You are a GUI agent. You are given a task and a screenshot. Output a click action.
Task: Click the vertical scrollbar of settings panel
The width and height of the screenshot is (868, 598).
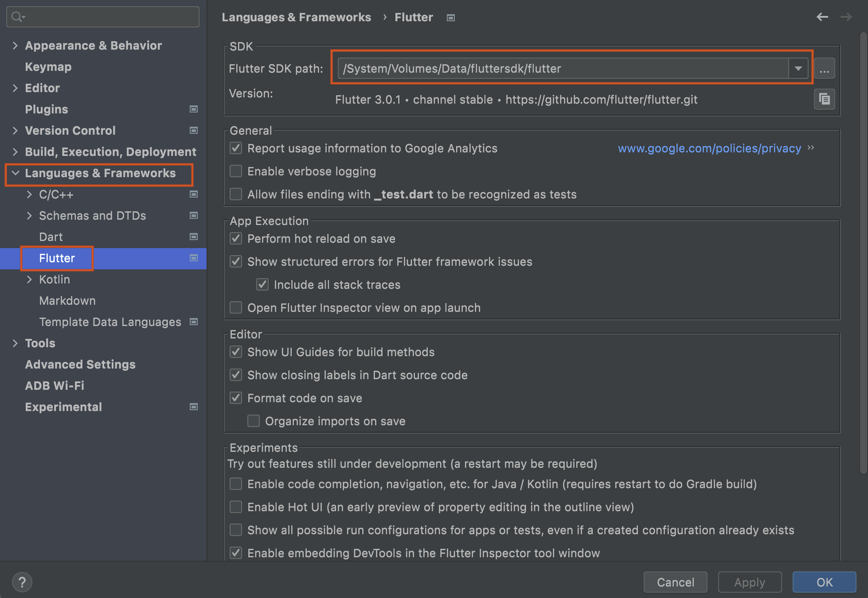coord(863,252)
